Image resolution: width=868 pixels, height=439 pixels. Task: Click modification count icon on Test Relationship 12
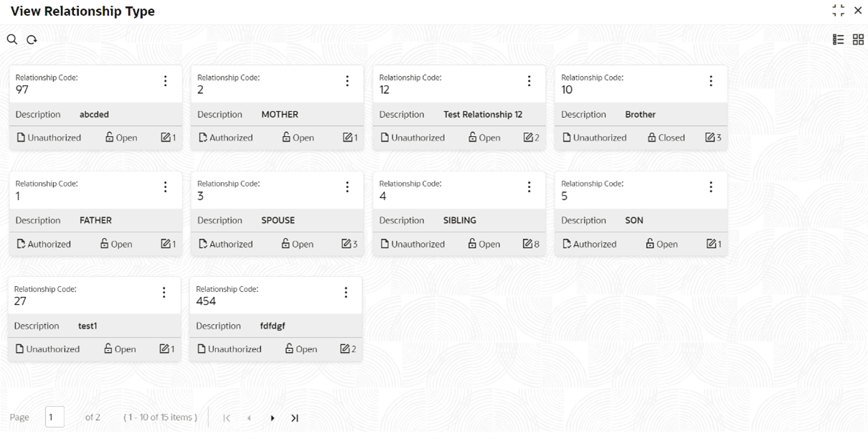tap(527, 137)
